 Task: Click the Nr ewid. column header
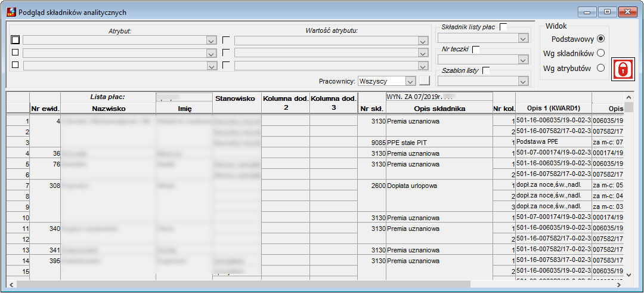pyautogui.click(x=45, y=109)
